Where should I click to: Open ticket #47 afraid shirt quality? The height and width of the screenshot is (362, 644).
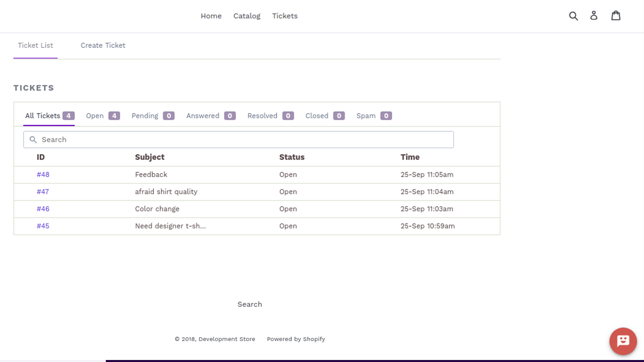point(43,192)
